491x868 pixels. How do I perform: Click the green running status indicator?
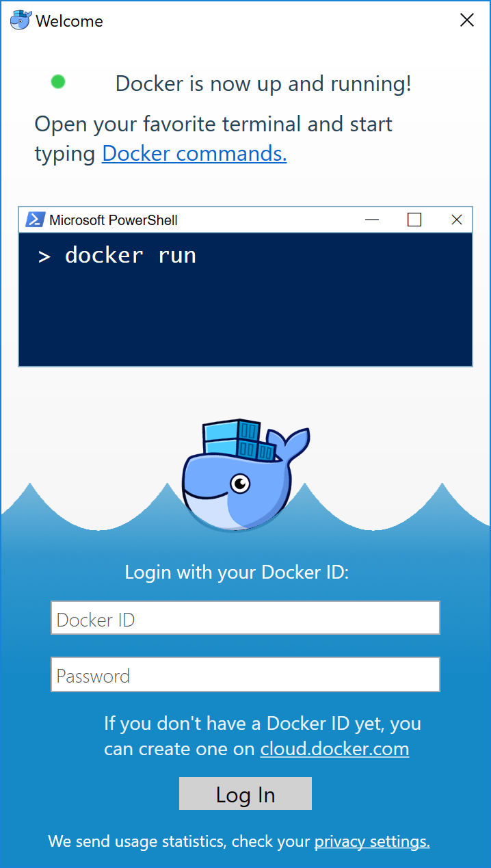point(58,82)
